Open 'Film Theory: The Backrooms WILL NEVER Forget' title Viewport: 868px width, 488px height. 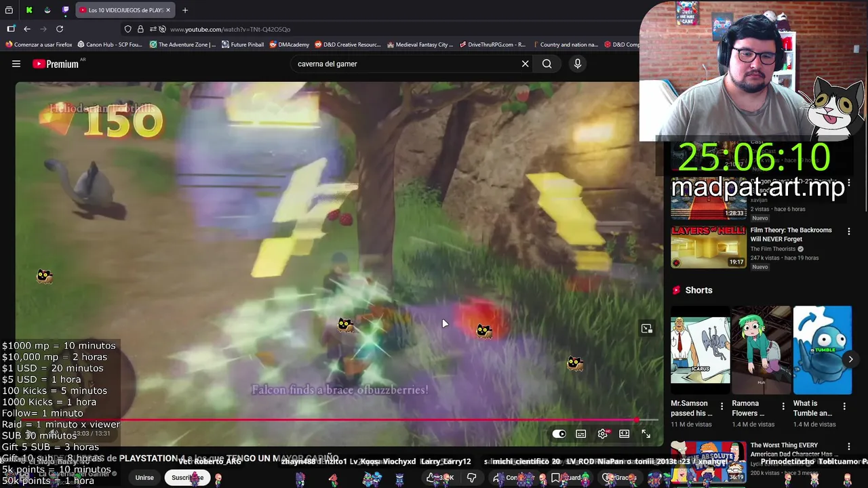click(x=791, y=235)
